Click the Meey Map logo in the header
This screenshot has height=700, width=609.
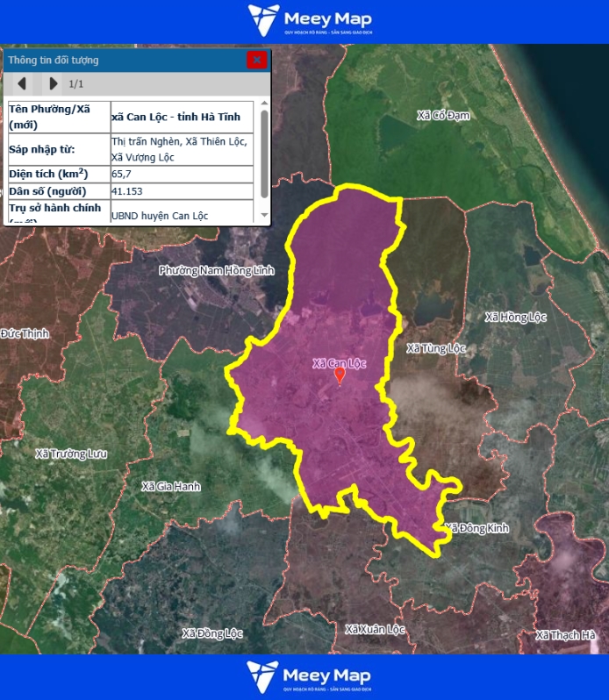coord(310,20)
